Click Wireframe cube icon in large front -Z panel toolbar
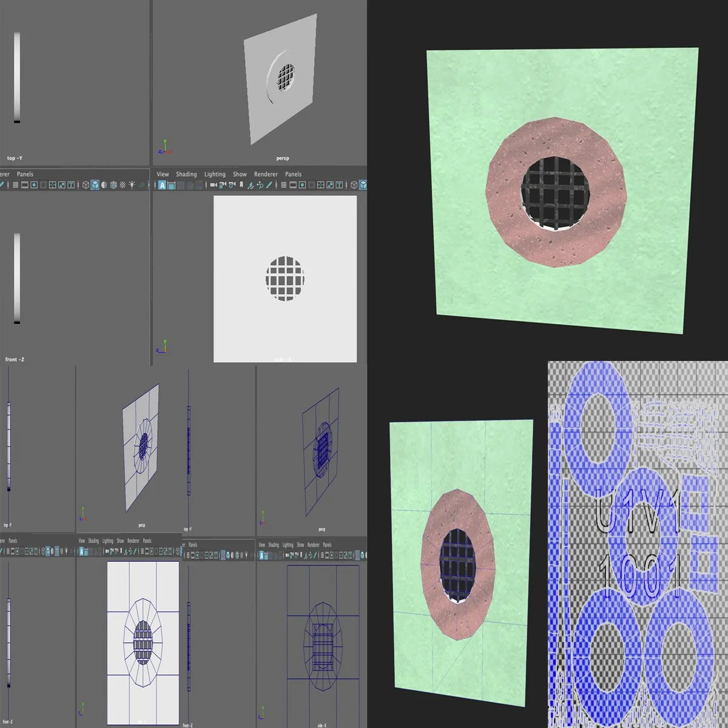 pos(86,185)
